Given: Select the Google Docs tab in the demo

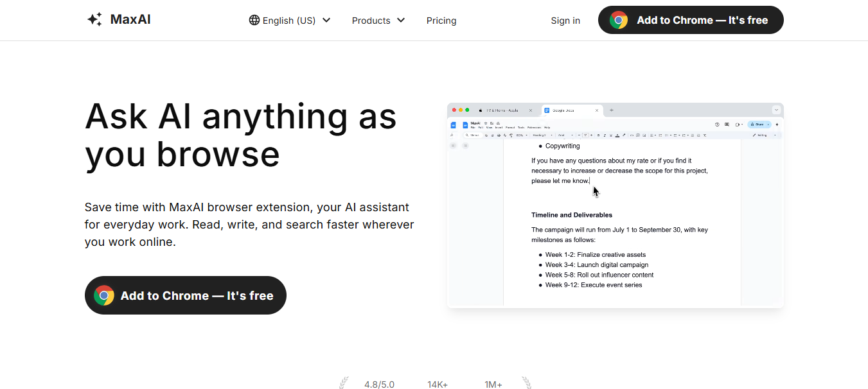Looking at the screenshot, I should point(572,110).
